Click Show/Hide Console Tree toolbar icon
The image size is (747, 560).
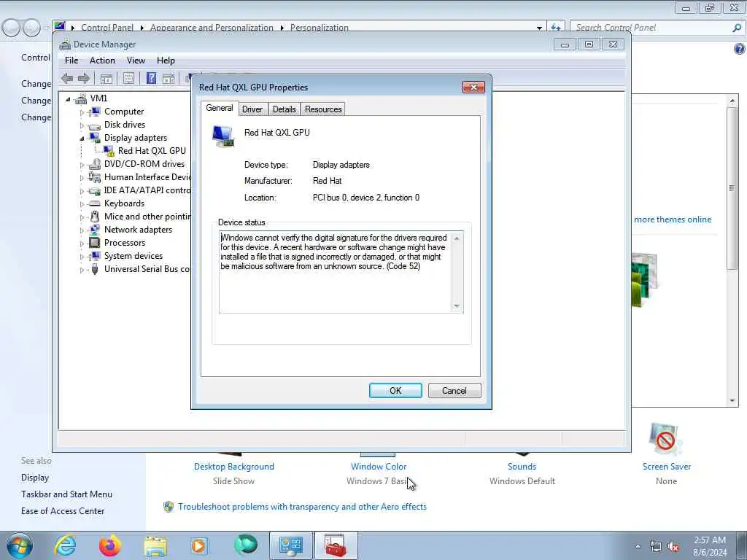click(x=107, y=79)
